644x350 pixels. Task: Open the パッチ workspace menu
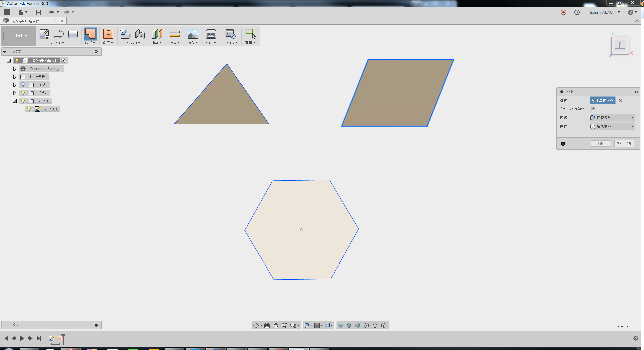(20, 36)
